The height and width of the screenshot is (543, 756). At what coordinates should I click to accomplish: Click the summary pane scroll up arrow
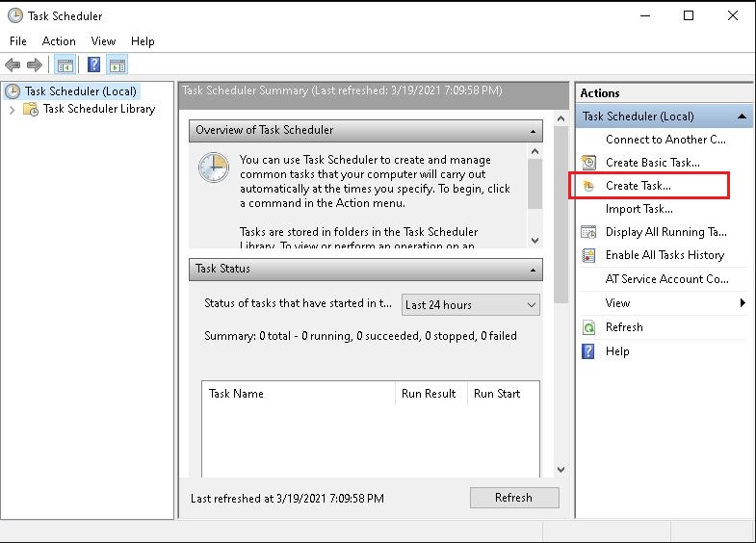(560, 118)
